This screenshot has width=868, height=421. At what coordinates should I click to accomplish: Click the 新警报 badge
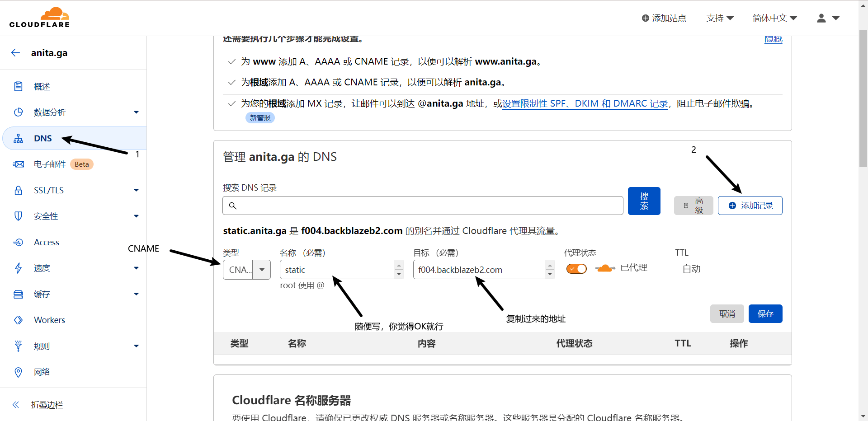click(x=260, y=117)
